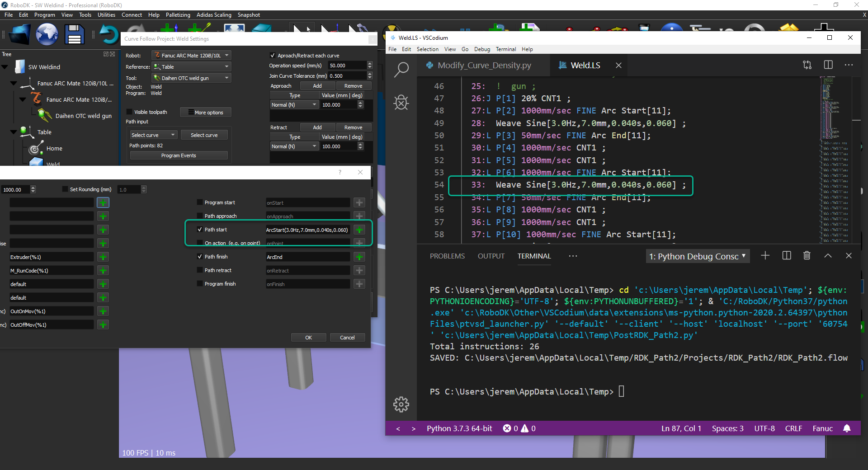Click the split editor icon
The image size is (868, 470).
click(828, 65)
